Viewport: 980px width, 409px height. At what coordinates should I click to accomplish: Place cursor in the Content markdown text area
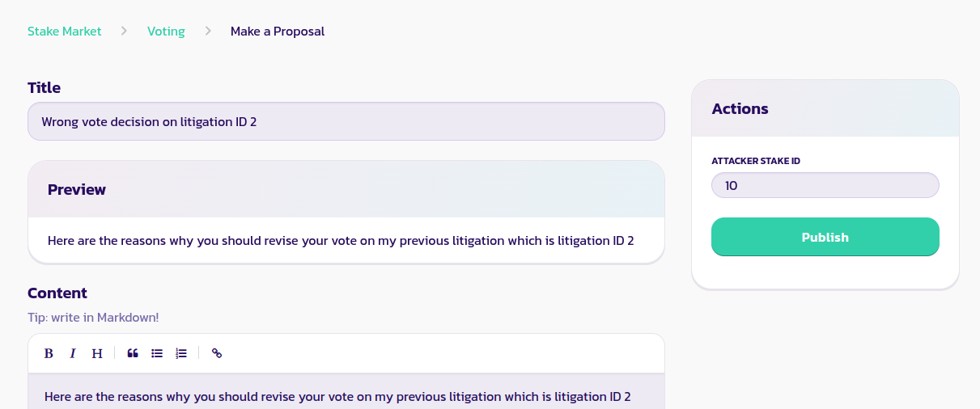point(346,396)
